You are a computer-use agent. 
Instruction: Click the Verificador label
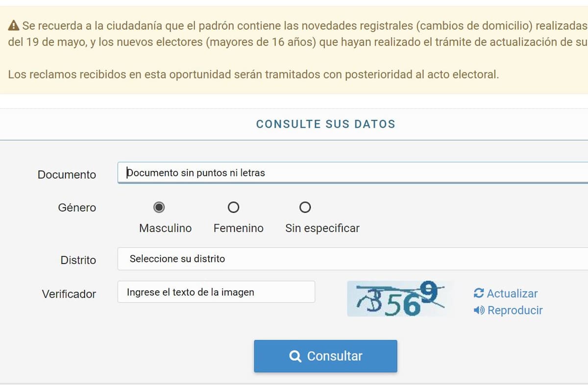[68, 294]
